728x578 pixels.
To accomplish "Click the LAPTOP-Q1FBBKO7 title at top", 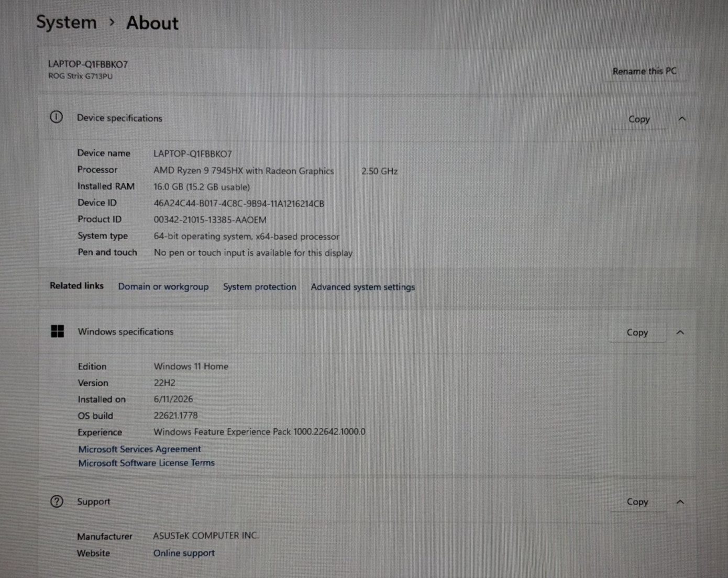I will [x=88, y=64].
